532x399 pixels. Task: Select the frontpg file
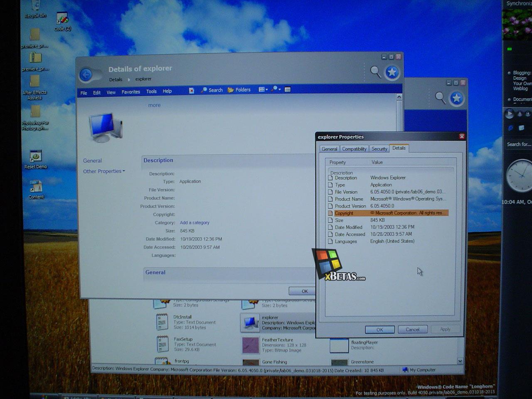click(x=172, y=362)
